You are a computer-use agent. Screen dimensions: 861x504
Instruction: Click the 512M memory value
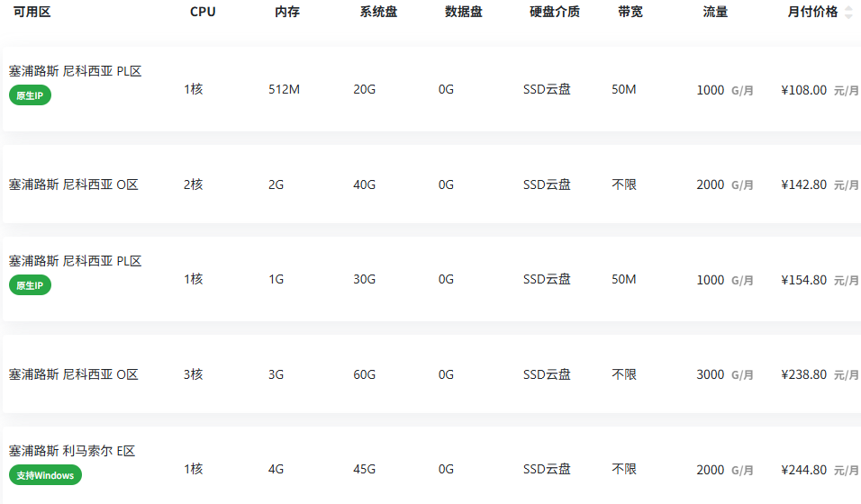click(x=284, y=89)
